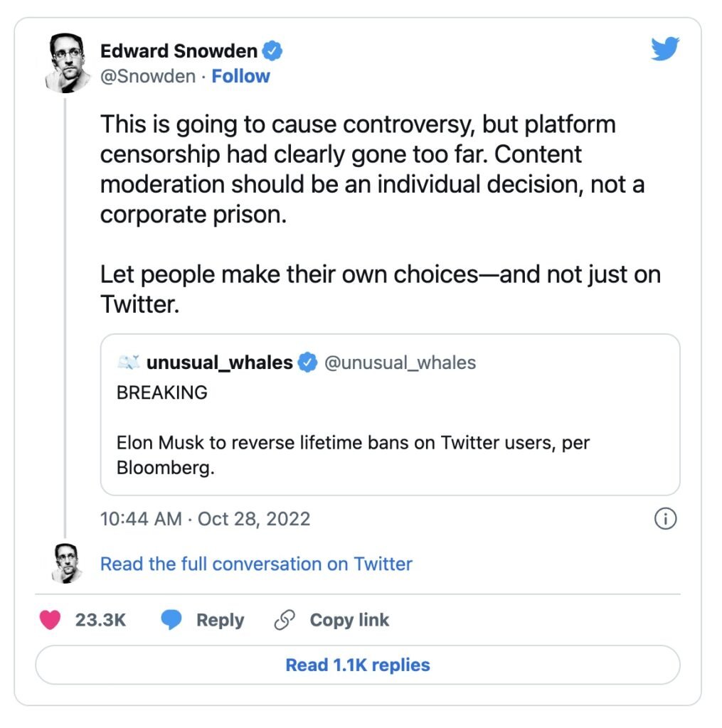Screen dimensions: 722x728
Task: Click the chain copy link icon
Action: tap(285, 620)
